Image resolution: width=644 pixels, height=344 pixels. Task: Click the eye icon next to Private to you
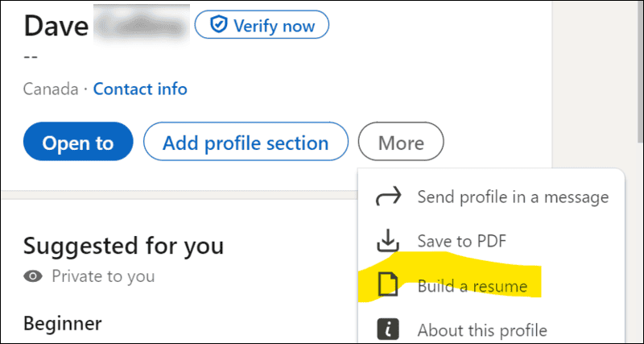[x=33, y=276]
